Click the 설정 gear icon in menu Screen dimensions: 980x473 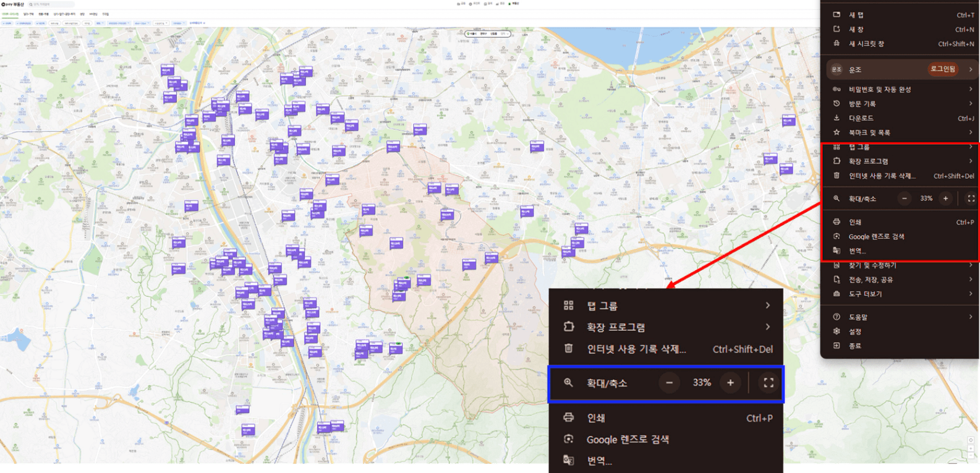(837, 331)
